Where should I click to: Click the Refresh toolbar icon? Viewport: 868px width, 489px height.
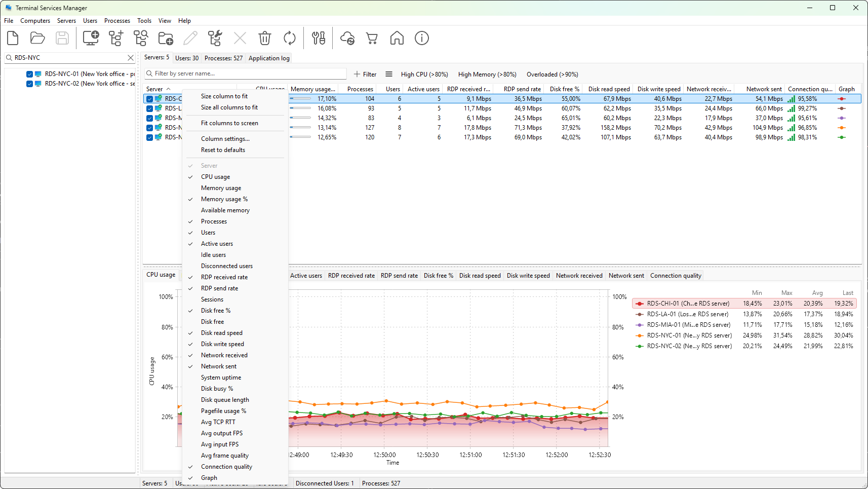tap(290, 38)
